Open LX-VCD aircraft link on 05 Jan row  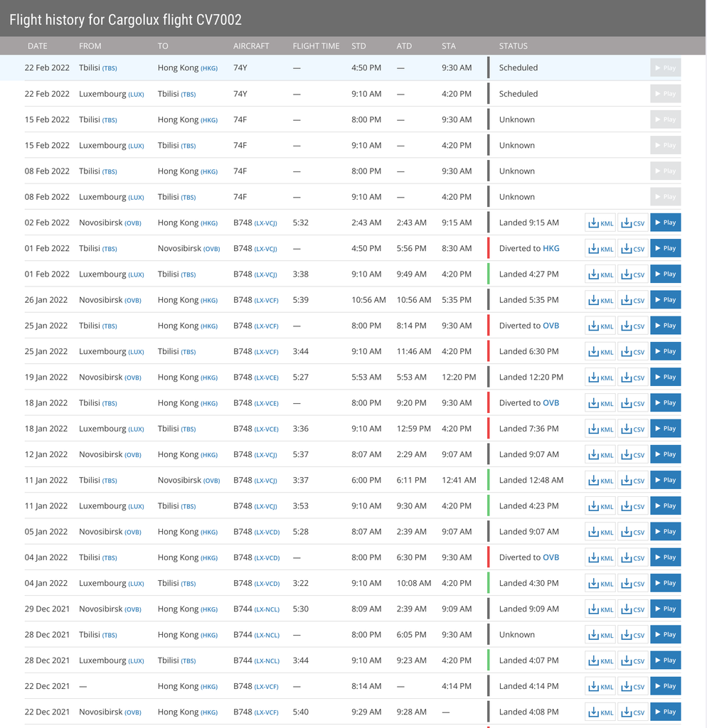click(267, 532)
